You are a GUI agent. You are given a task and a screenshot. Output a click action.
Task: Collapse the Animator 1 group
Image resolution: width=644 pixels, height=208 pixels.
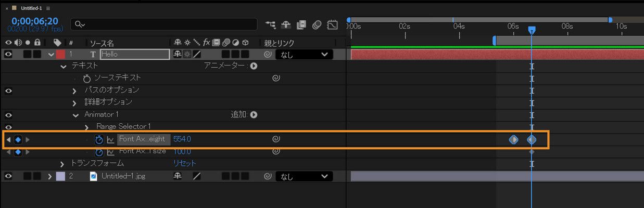(x=75, y=115)
